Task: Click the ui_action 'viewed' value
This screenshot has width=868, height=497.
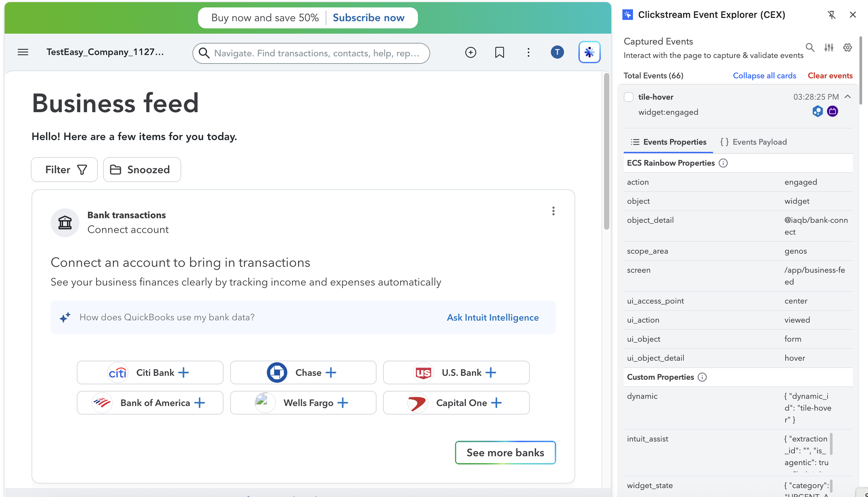Action: [x=797, y=320]
